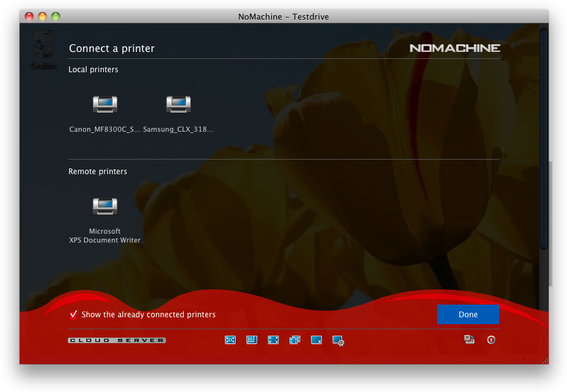The image size is (567, 392).
Task: Click the multi-monitor fullscreen icon
Action: (x=295, y=340)
